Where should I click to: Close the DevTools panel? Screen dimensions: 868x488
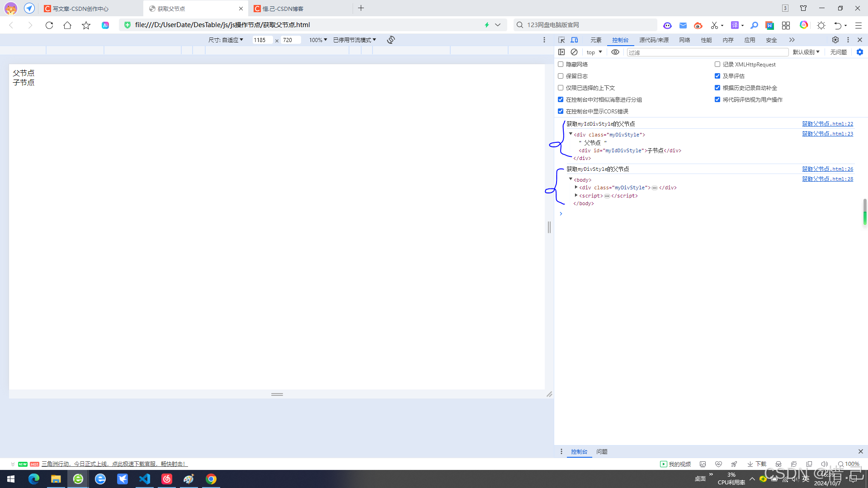[x=860, y=40]
